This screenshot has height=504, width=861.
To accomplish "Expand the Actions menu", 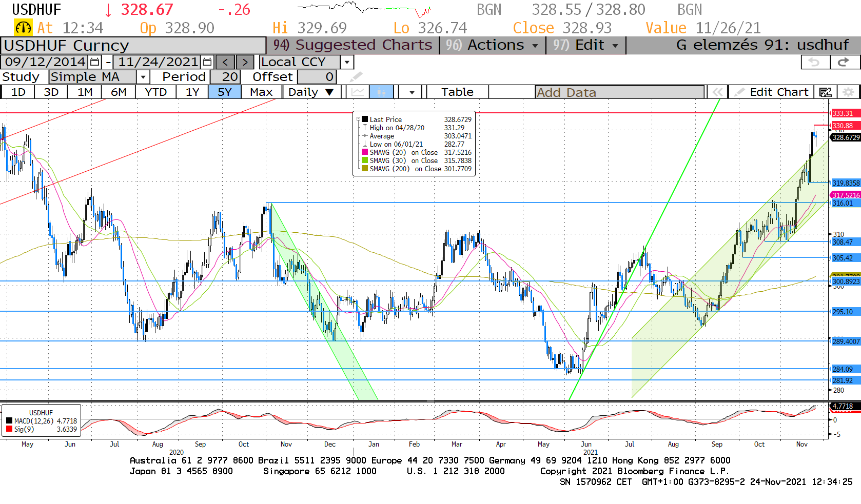I will point(492,45).
